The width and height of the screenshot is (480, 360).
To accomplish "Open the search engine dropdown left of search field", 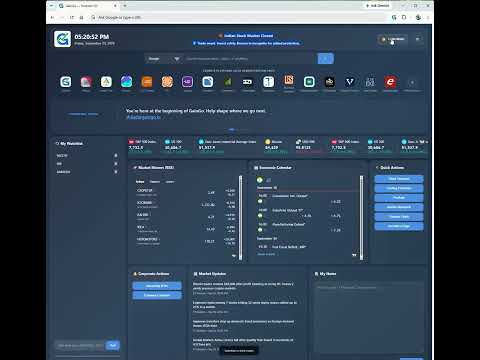I will click(164, 59).
